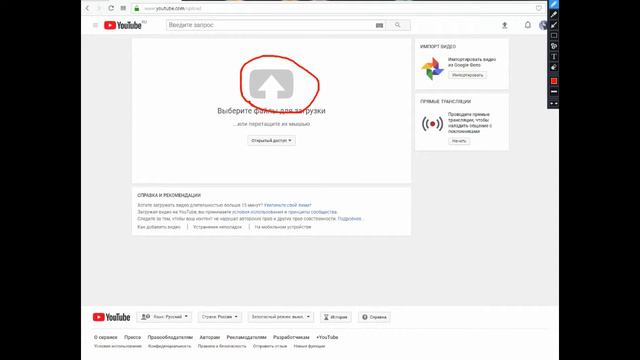Open the 'Открытый доступ' privacy dropdown
Screen dimensions: 640x360
click(271, 140)
